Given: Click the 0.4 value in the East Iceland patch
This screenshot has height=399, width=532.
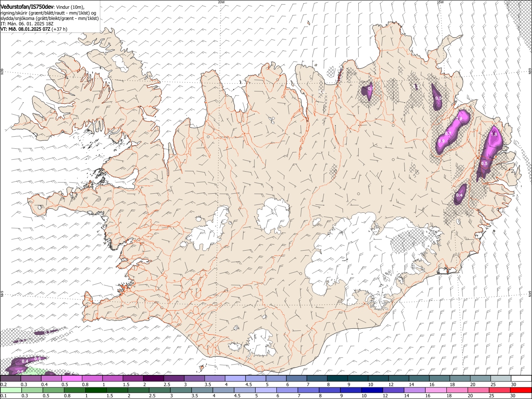Looking at the screenshot, I should tap(459, 195).
